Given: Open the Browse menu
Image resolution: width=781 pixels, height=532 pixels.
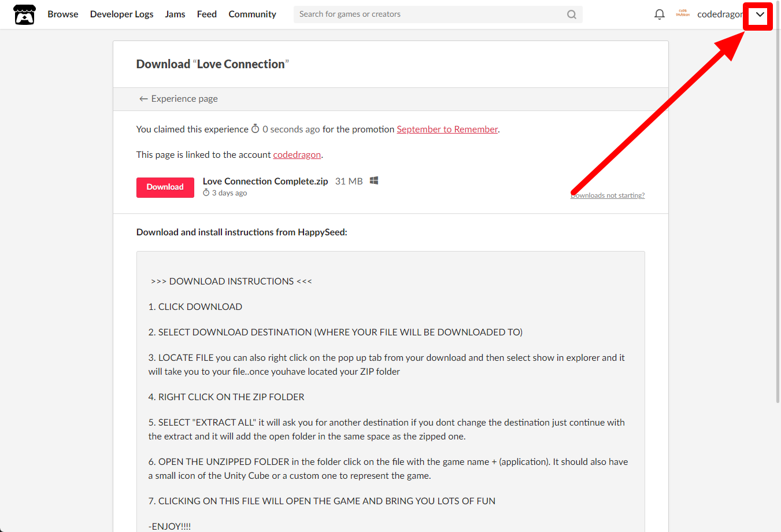Looking at the screenshot, I should [x=63, y=14].
